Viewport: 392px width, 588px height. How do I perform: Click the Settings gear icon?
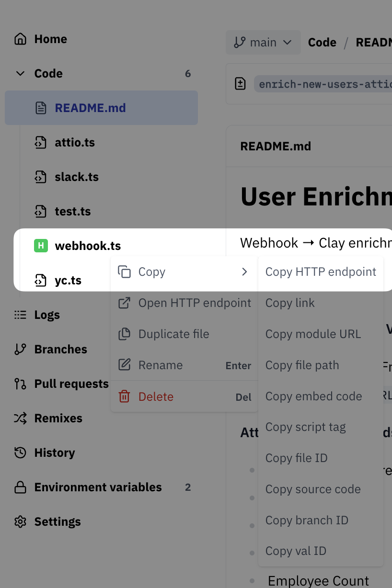click(x=20, y=521)
